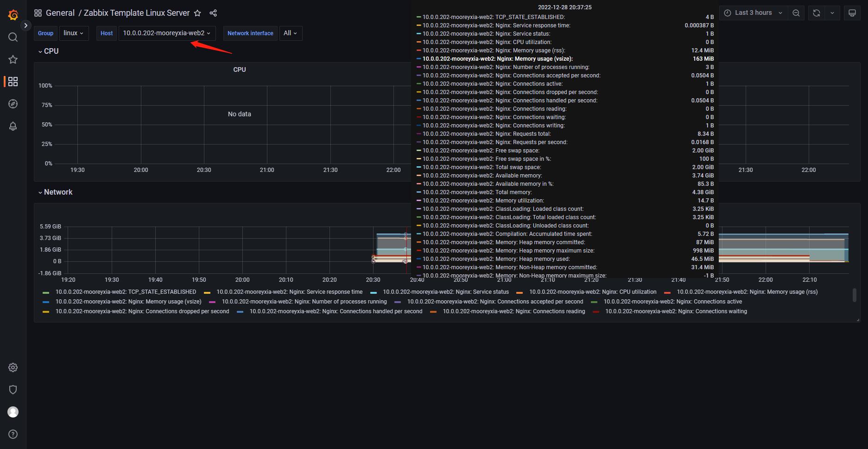Open the Alerting bell icon
868x449 pixels.
click(13, 126)
